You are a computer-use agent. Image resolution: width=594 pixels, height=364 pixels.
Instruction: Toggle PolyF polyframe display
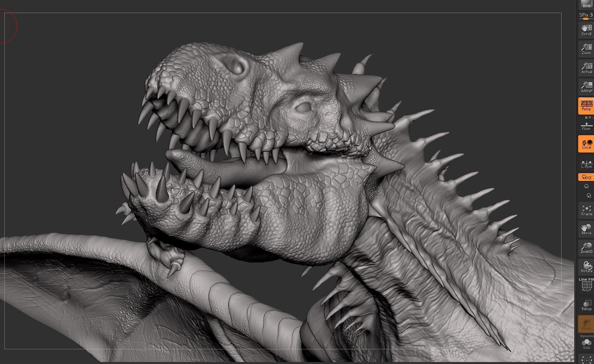coord(586,286)
